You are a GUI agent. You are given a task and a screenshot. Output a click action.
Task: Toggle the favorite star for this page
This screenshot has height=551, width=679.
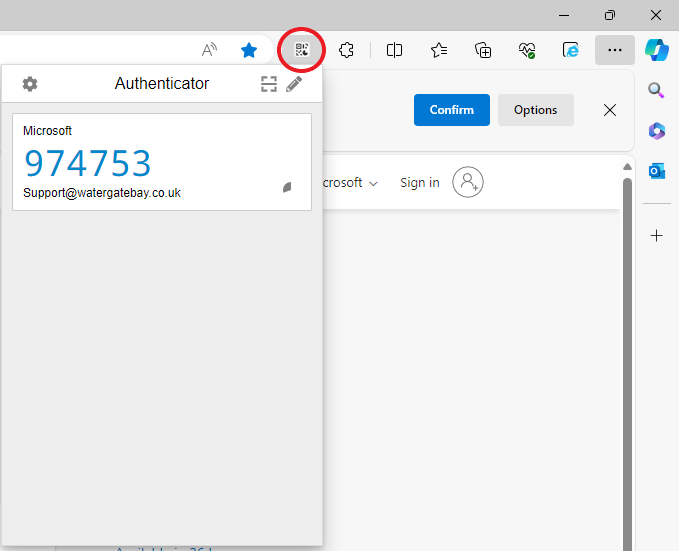click(249, 50)
